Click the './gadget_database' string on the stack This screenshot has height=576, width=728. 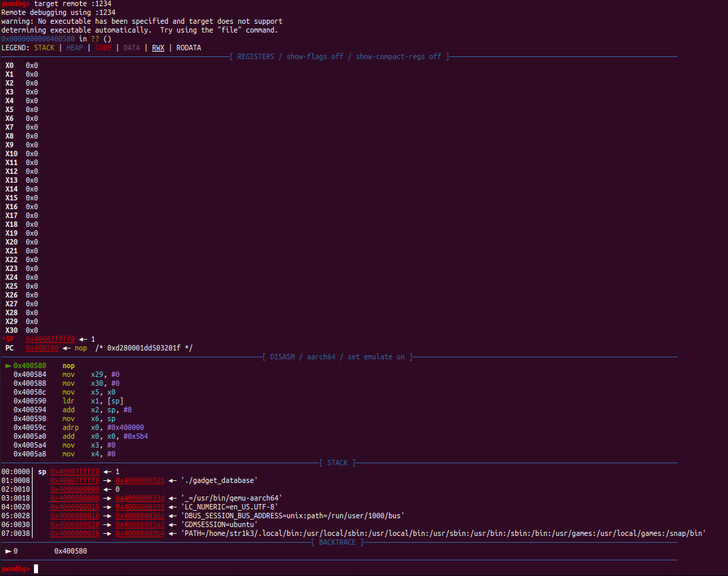click(219, 480)
